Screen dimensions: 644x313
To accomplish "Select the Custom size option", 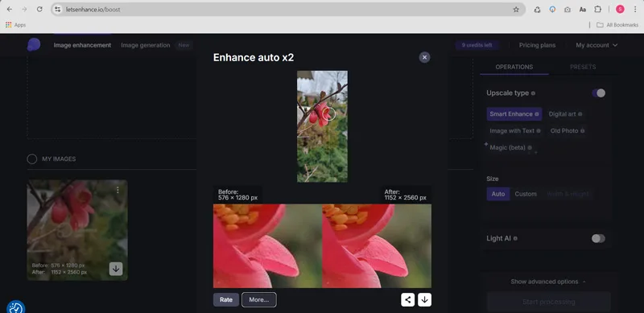I will pyautogui.click(x=526, y=194).
